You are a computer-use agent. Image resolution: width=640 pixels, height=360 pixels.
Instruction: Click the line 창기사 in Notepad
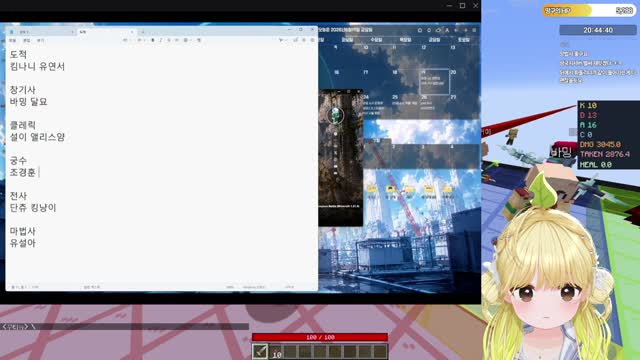pyautogui.click(x=22, y=90)
